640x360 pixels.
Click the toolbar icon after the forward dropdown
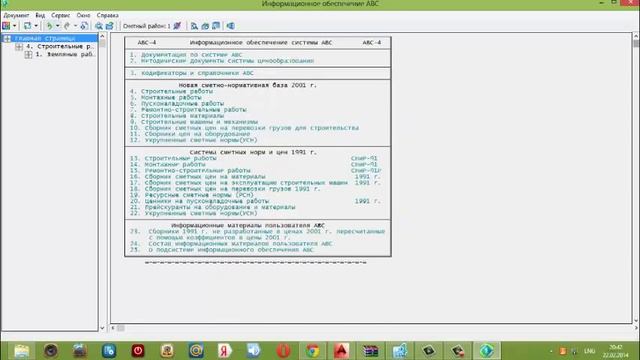(x=84, y=26)
